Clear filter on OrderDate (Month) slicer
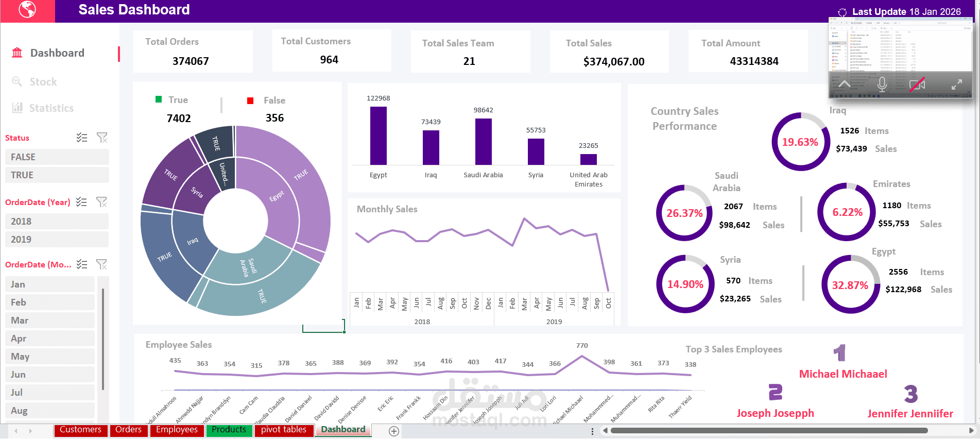 click(101, 264)
